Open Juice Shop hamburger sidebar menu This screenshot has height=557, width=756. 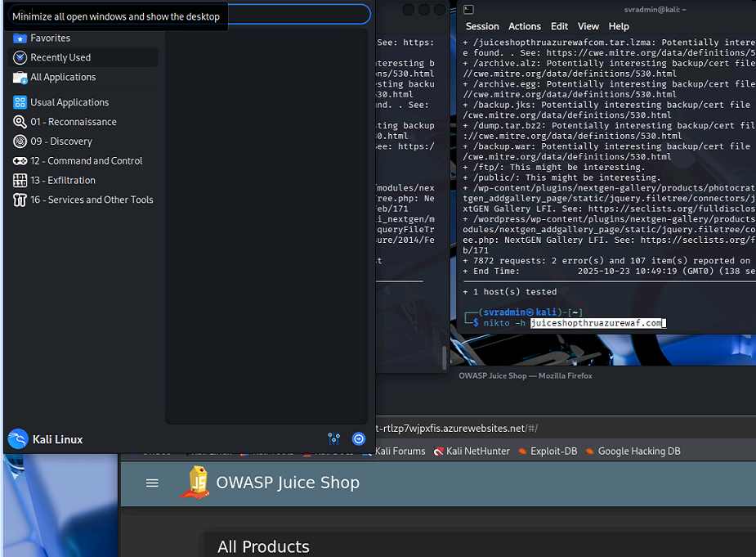pyautogui.click(x=152, y=483)
